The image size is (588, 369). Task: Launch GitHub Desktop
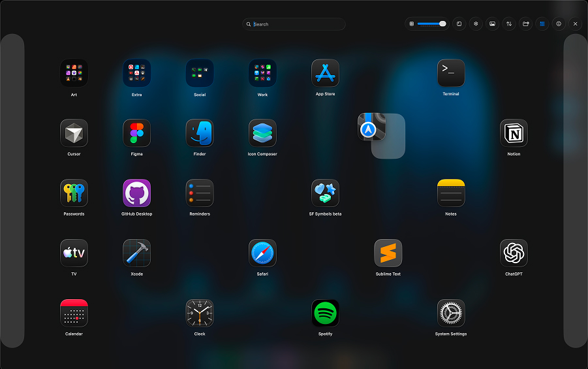(x=137, y=193)
